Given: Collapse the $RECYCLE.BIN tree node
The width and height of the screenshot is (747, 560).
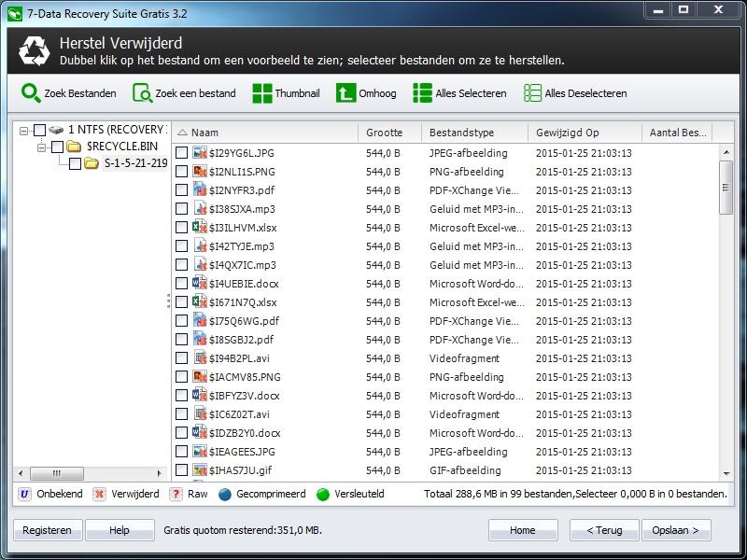Looking at the screenshot, I should [x=41, y=147].
